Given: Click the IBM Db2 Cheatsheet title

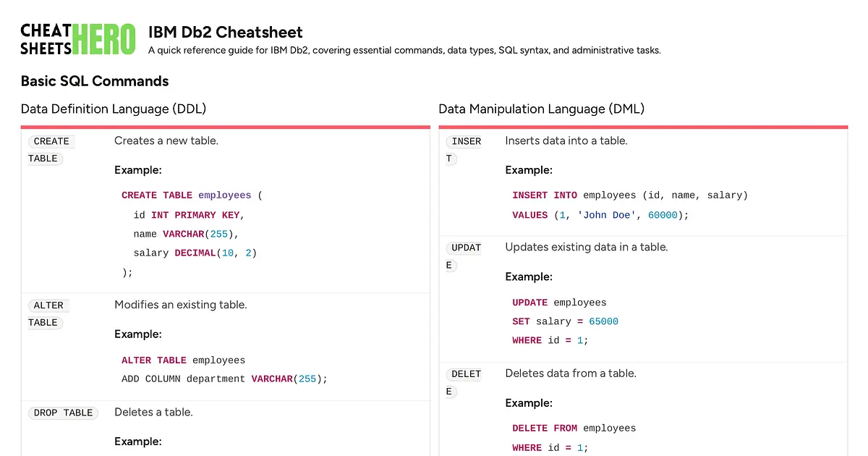Looking at the screenshot, I should [x=225, y=32].
